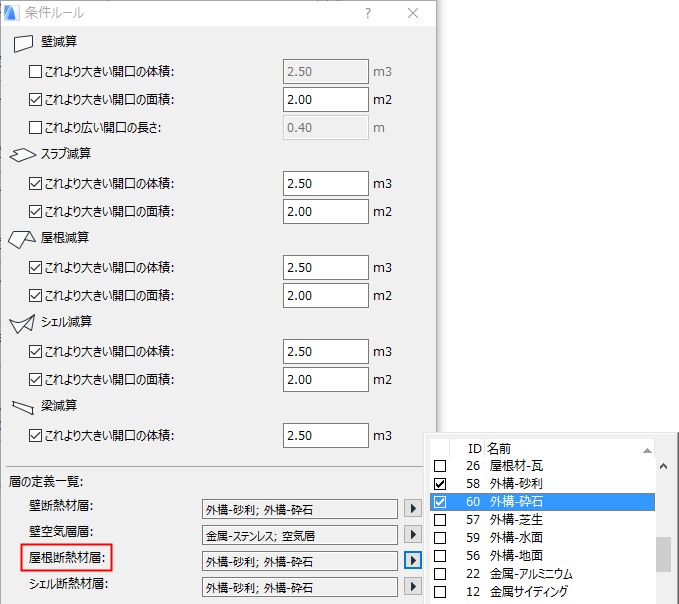Viewport: 679px width, 604px height.
Task: Click roof opening area value field 2.00
Action: pos(326,296)
